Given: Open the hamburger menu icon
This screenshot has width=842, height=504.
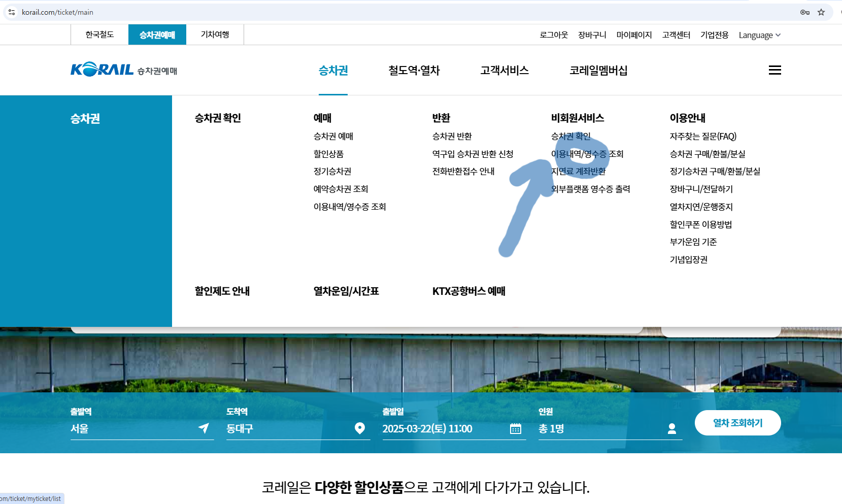Looking at the screenshot, I should (774, 70).
